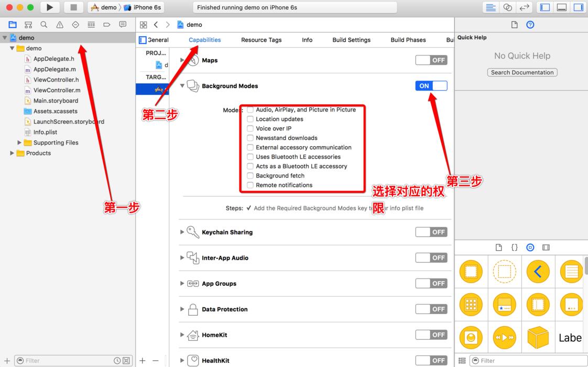Open the Debug navigator icon
Screen dimensions: 588x367
pos(91,25)
